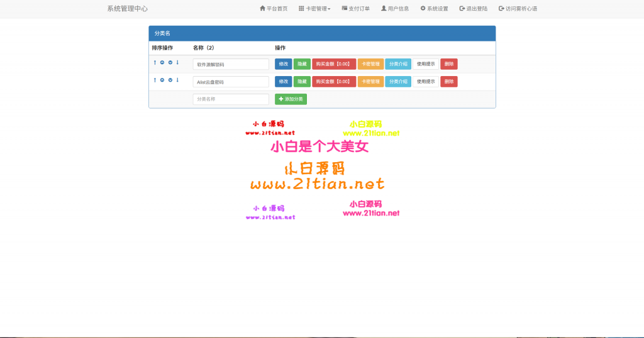This screenshot has width=644, height=338.
Task: Click 退出登陆 to log out
Action: (474, 9)
